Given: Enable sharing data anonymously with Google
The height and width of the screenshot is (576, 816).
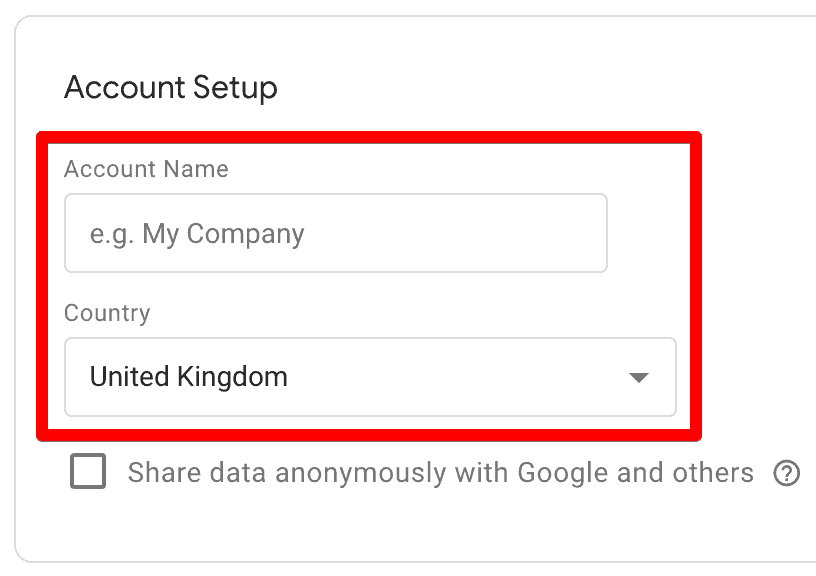Looking at the screenshot, I should pyautogui.click(x=88, y=471).
